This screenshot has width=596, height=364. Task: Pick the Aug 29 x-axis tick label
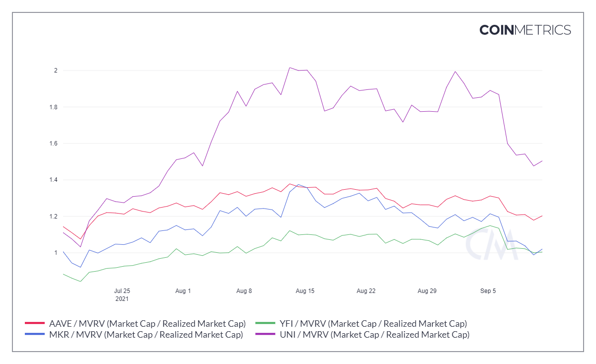click(x=427, y=291)
